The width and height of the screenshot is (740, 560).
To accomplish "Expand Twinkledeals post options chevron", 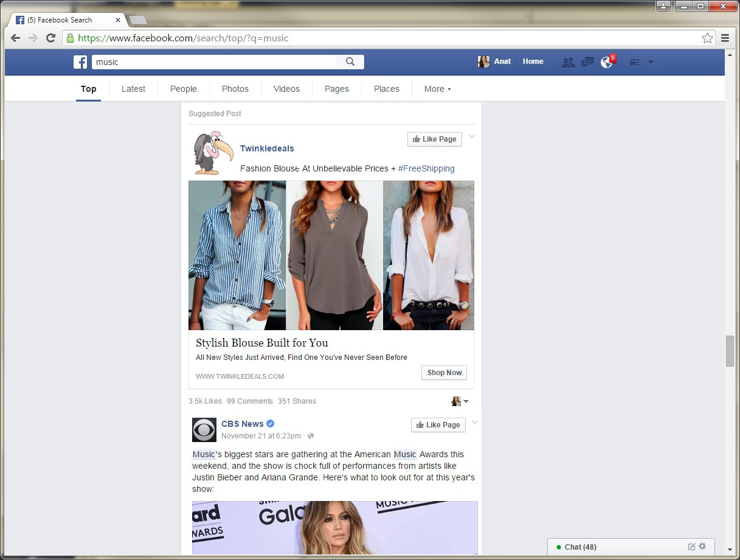I will [x=471, y=137].
